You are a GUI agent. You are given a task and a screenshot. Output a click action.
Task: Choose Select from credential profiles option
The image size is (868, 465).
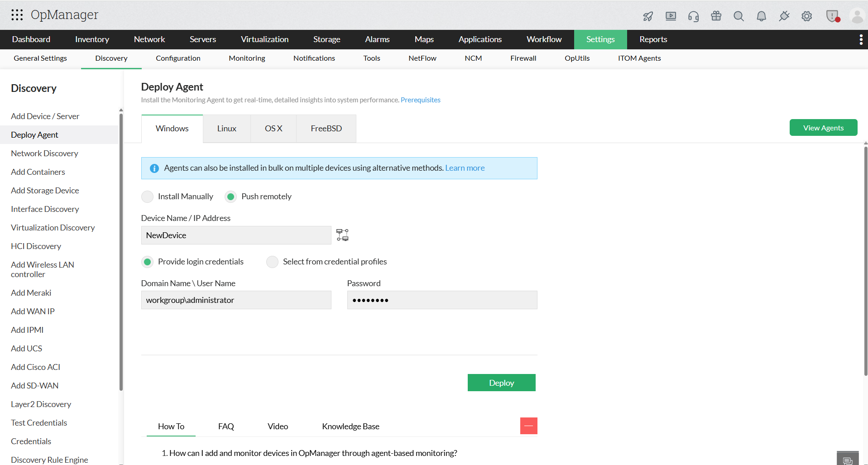click(272, 262)
